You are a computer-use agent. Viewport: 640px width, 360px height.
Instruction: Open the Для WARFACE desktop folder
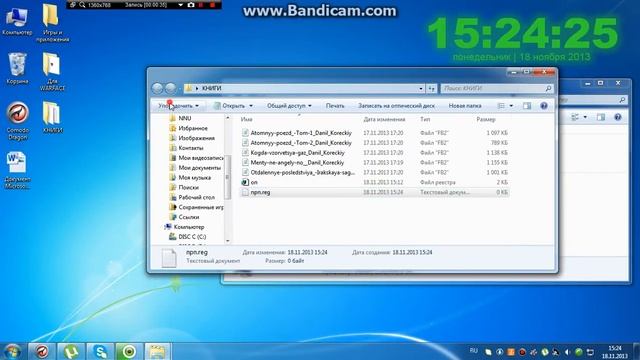52,72
